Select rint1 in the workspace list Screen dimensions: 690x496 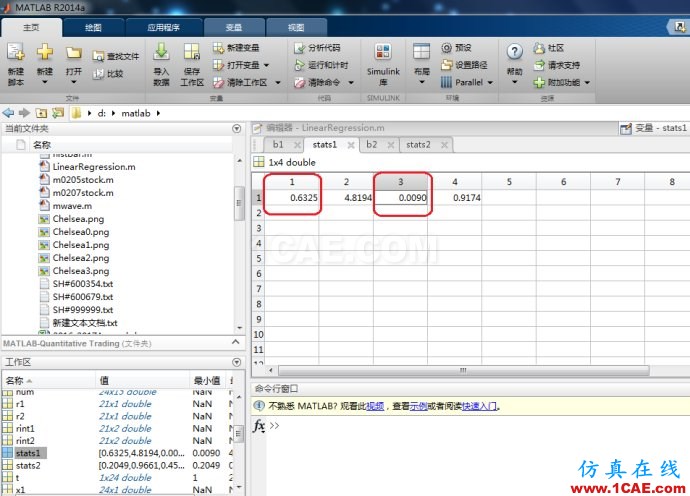(25, 428)
